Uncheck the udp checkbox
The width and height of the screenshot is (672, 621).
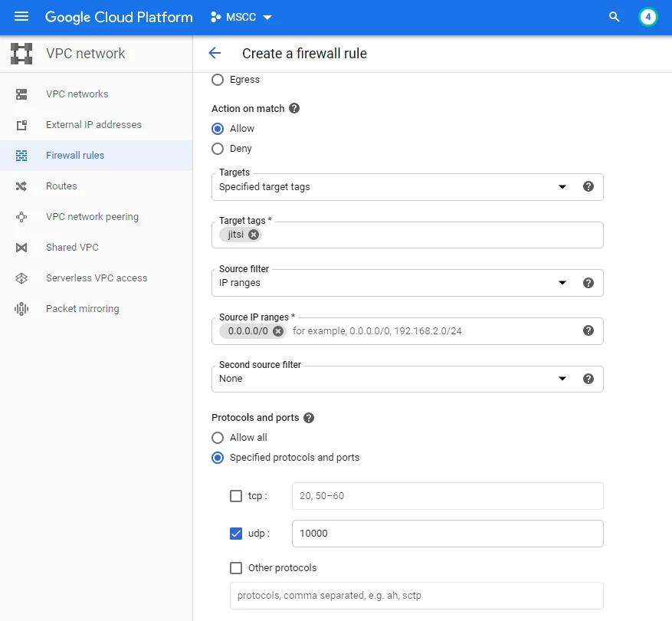236,534
